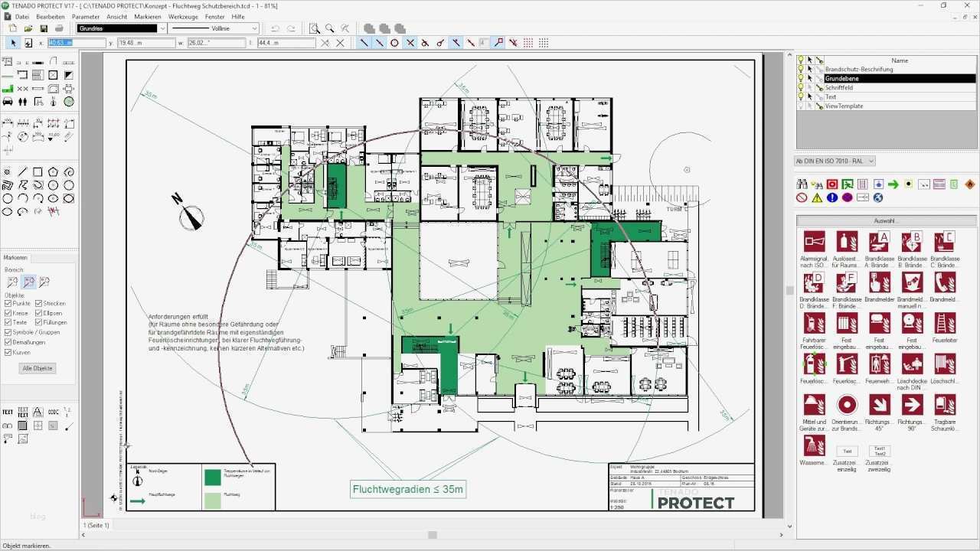Select the Text layer row
The image size is (980, 551).
click(x=887, y=97)
